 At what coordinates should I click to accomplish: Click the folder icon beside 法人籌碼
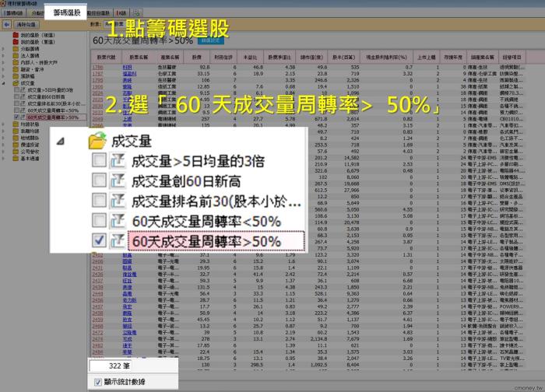[16, 55]
